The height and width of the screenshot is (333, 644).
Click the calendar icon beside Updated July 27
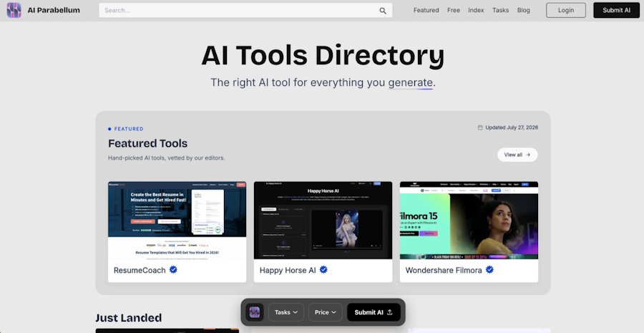click(480, 128)
